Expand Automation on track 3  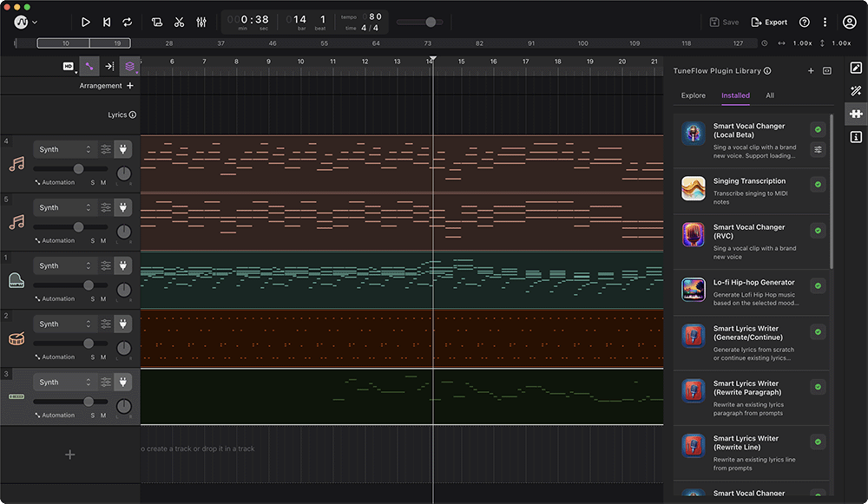pyautogui.click(x=54, y=416)
